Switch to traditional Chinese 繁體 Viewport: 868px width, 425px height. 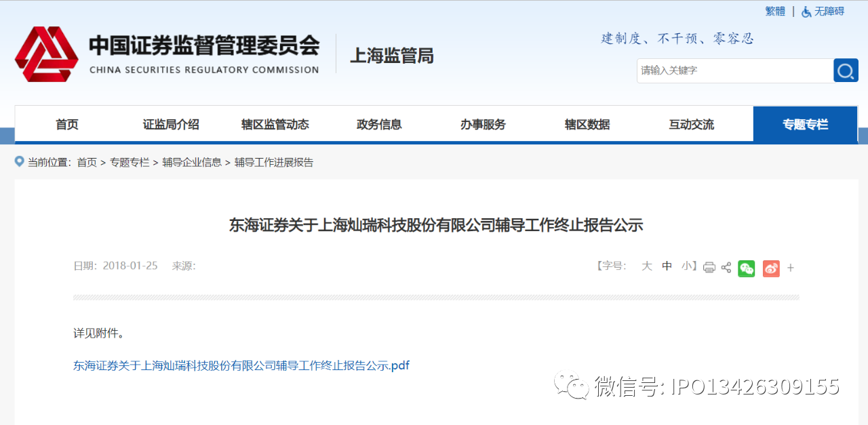[x=775, y=12]
